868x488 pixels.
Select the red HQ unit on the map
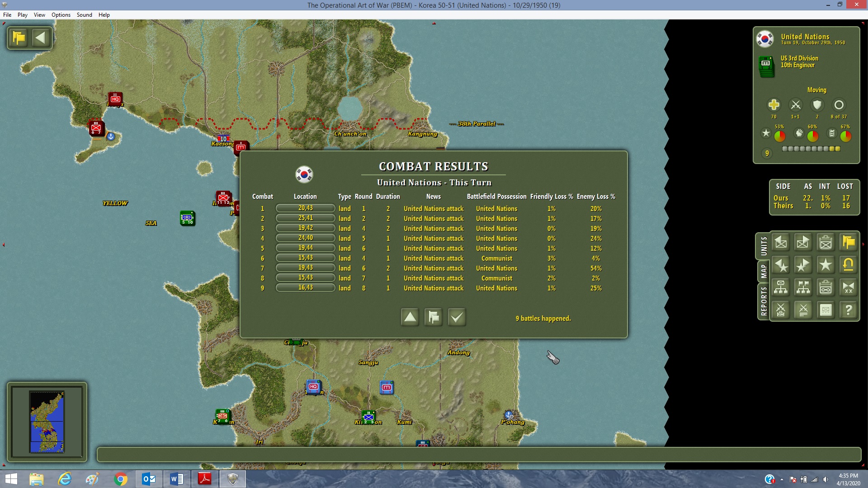coord(115,99)
